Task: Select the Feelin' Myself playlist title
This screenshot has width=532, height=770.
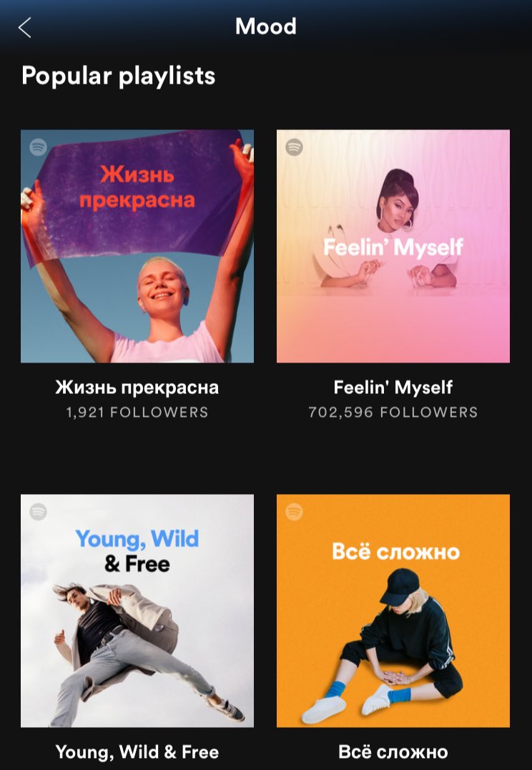Action: point(393,388)
